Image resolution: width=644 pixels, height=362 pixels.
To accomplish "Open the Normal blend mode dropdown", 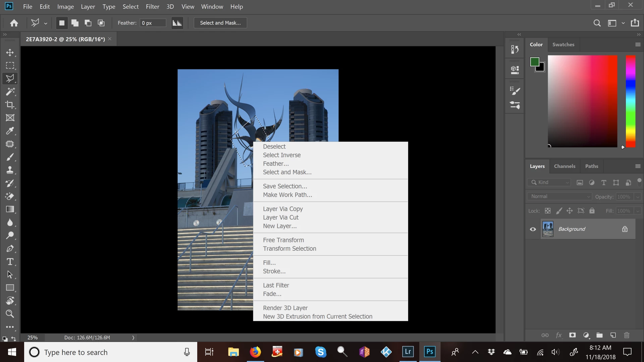I will (x=559, y=196).
